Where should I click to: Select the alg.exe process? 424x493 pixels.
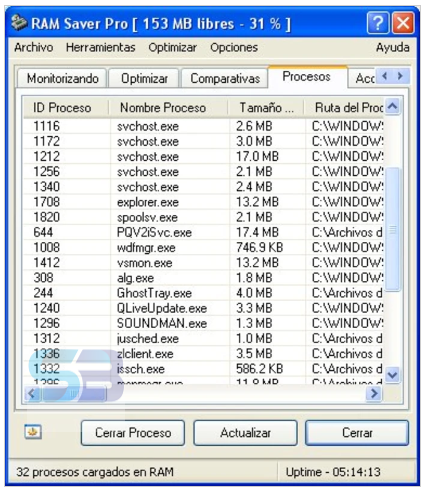click(203, 278)
